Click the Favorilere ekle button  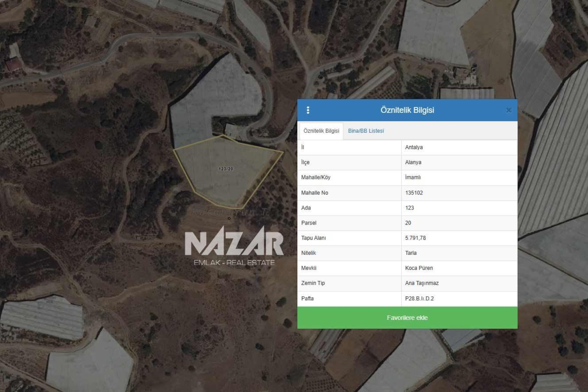407,318
